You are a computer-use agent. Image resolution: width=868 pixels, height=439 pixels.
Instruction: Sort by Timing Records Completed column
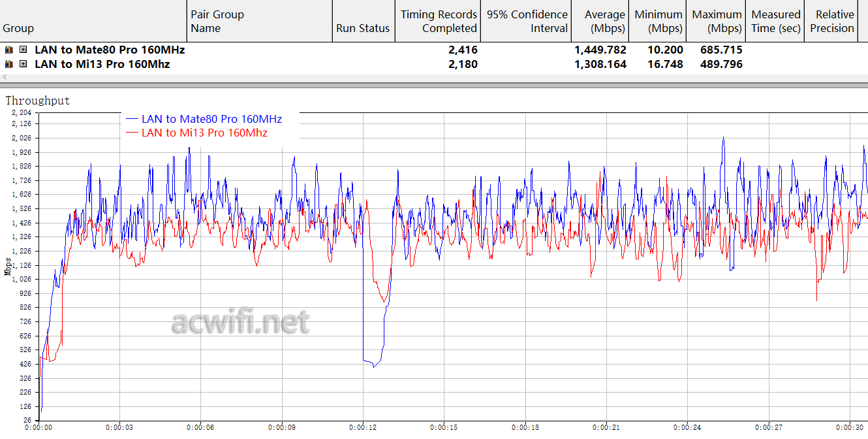[x=439, y=22]
